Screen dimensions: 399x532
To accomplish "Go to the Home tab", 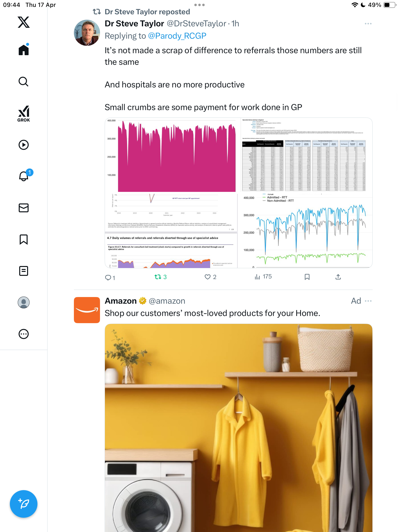I will pos(24,50).
